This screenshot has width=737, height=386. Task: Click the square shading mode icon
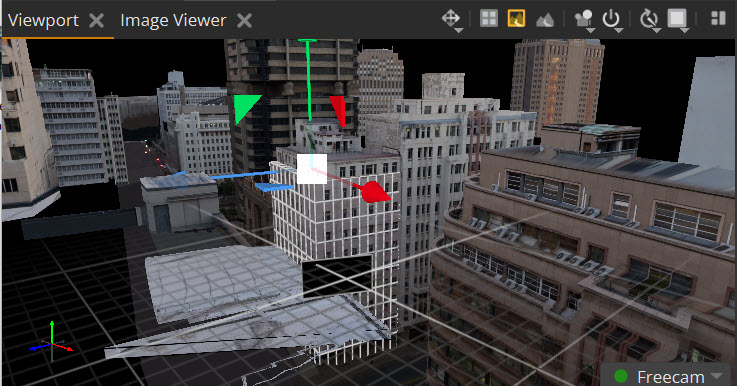677,19
